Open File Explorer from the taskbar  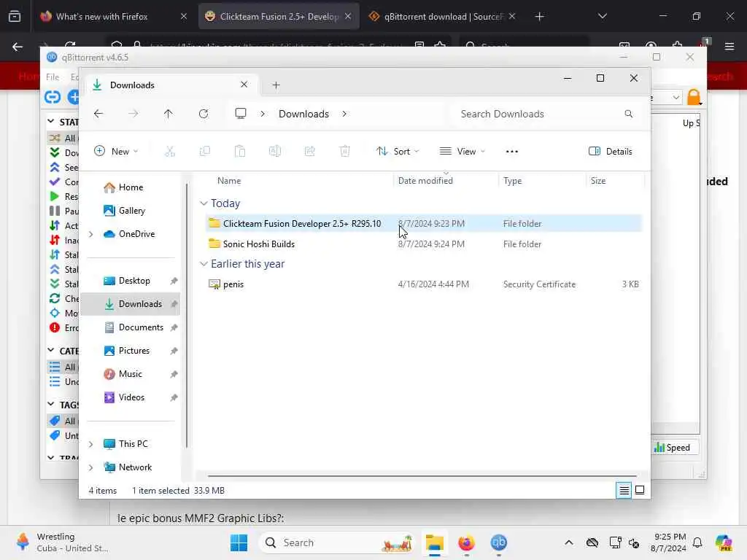tap(434, 542)
